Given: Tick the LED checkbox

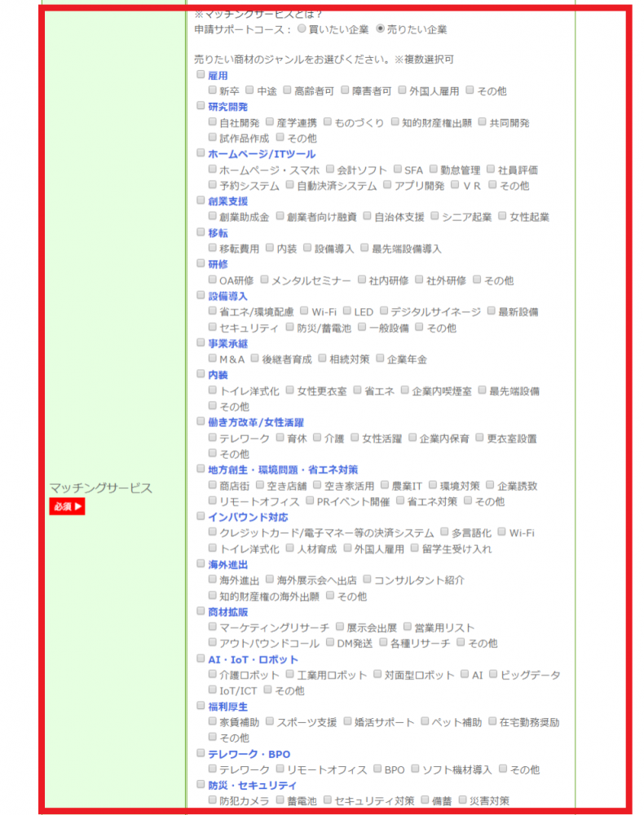Looking at the screenshot, I should [x=346, y=311].
